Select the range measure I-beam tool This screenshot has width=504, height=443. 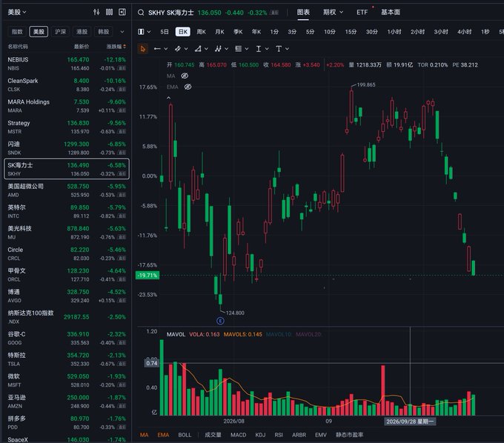[x=259, y=49]
